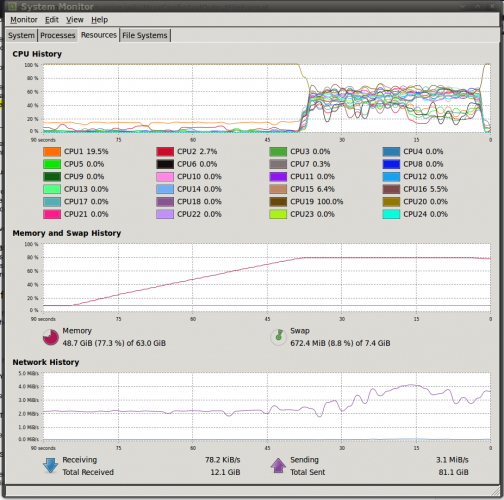The image size is (504, 500).
Task: Click the sending rate 3.1 MiB/s
Action: click(x=452, y=460)
